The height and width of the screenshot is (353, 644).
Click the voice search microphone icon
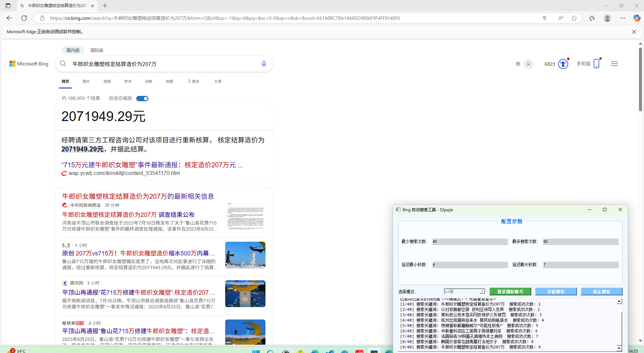click(264, 64)
